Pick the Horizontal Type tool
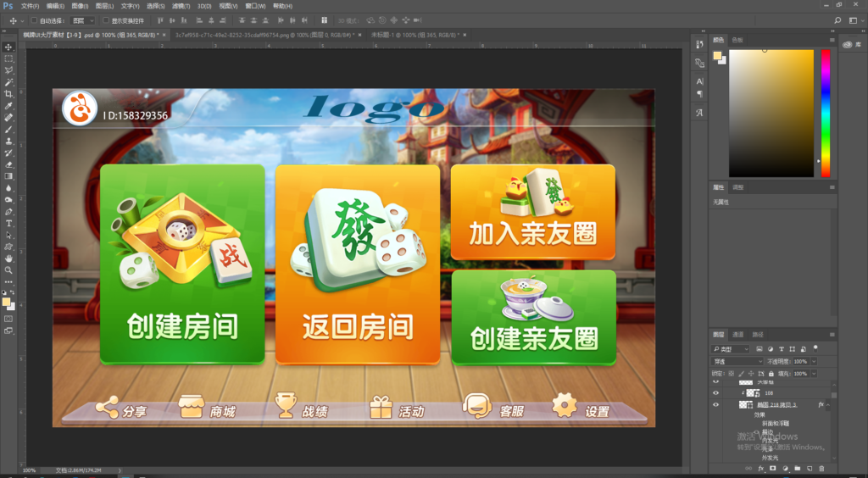 point(8,223)
